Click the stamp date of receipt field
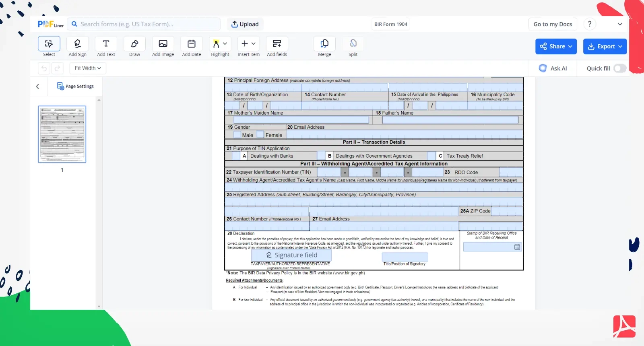The width and height of the screenshot is (644, 346). click(x=493, y=247)
